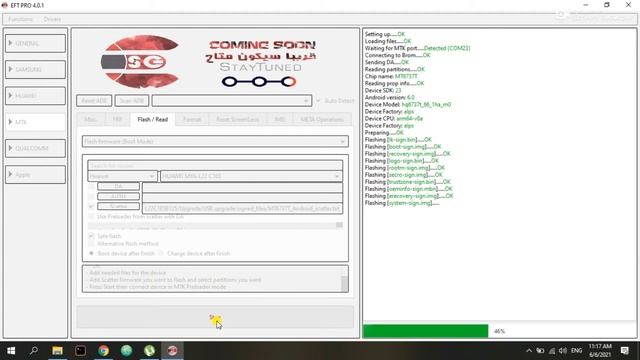640x360 pixels.
Task: Open the META Operations tab
Action: pos(322,120)
